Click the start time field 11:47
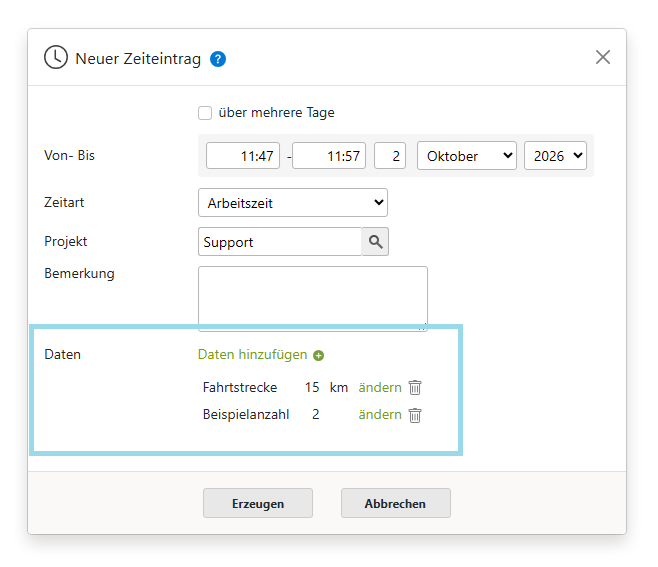 pos(243,156)
